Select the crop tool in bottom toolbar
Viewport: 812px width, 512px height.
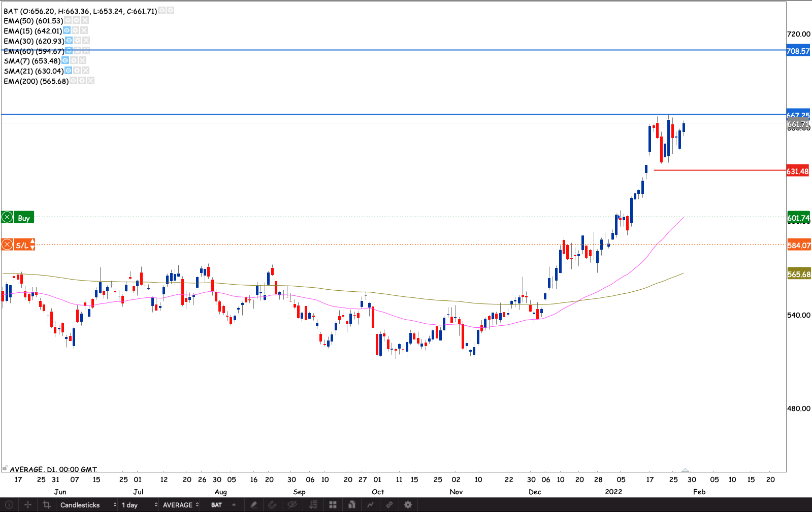(x=47, y=505)
